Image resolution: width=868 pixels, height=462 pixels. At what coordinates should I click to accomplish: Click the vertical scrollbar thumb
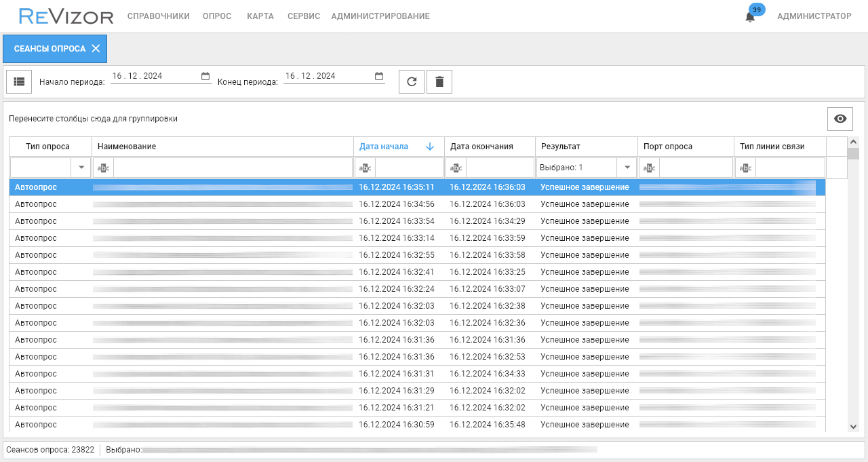(x=854, y=153)
